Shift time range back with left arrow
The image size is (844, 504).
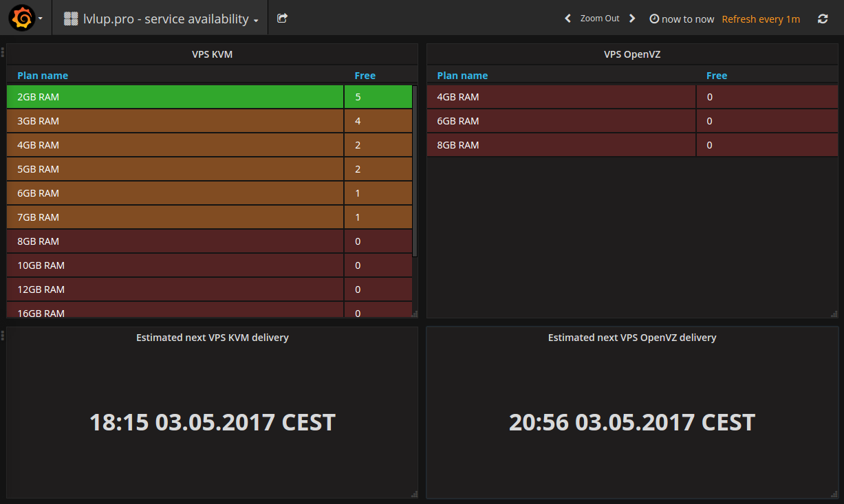pos(567,19)
